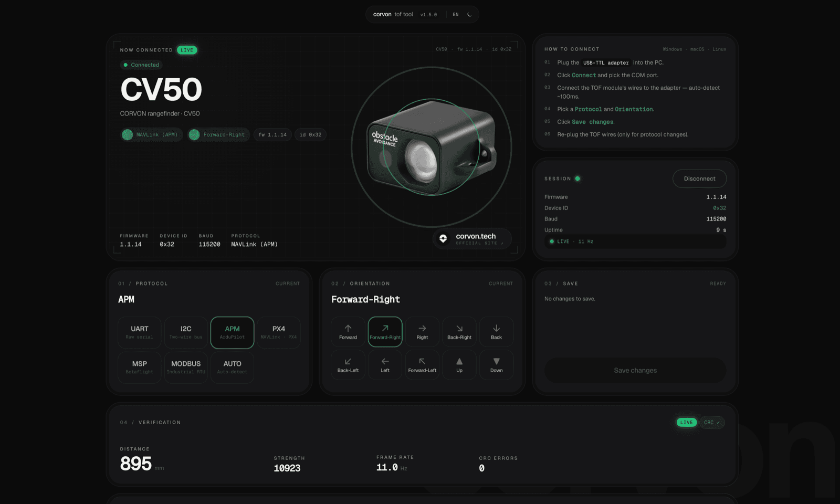The width and height of the screenshot is (840, 504).
Task: Select the MODBUS industrial RTU protocol
Action: tap(186, 367)
